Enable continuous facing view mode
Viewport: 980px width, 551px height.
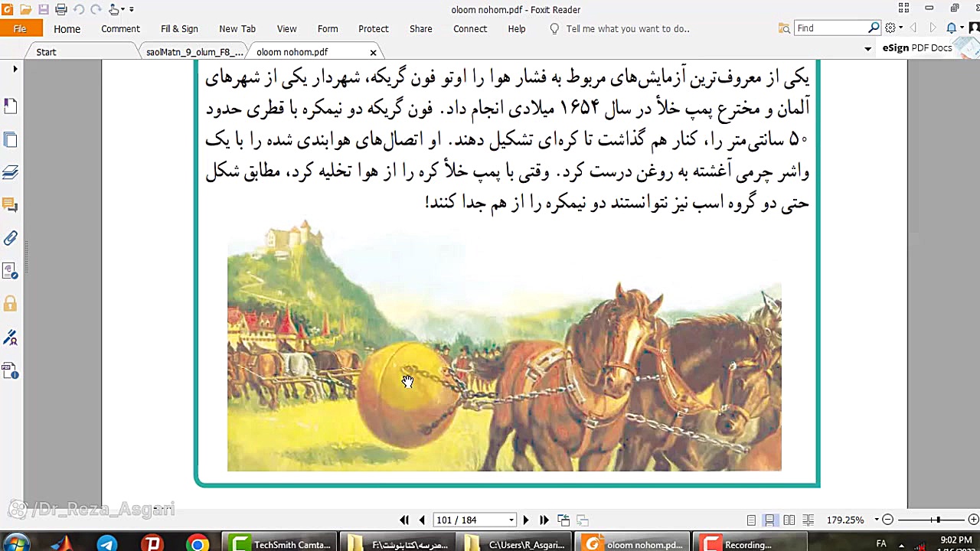point(808,520)
